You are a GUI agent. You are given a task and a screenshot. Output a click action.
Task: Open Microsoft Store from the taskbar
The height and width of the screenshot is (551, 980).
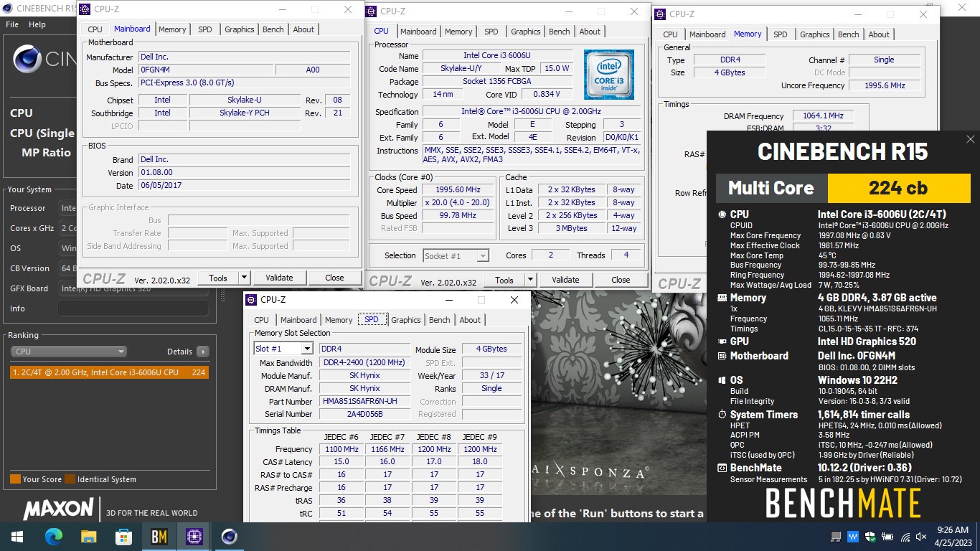(124, 537)
